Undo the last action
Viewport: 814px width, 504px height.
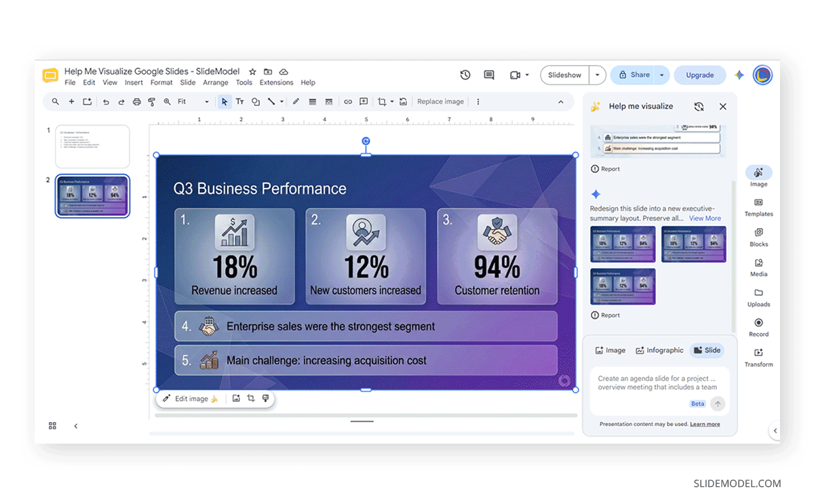pyautogui.click(x=106, y=102)
